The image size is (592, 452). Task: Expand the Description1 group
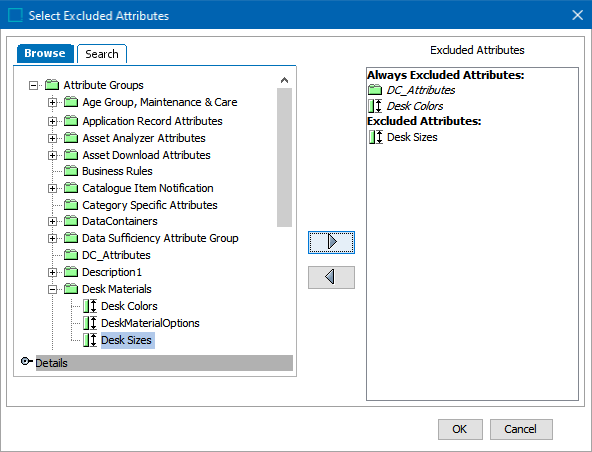click(x=52, y=272)
